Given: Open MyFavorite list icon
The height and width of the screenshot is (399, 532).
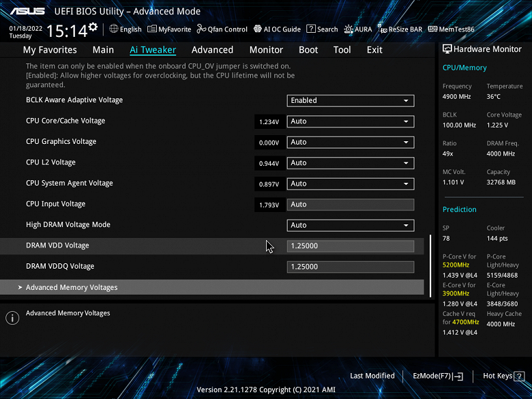Looking at the screenshot, I should pyautogui.click(x=152, y=29).
